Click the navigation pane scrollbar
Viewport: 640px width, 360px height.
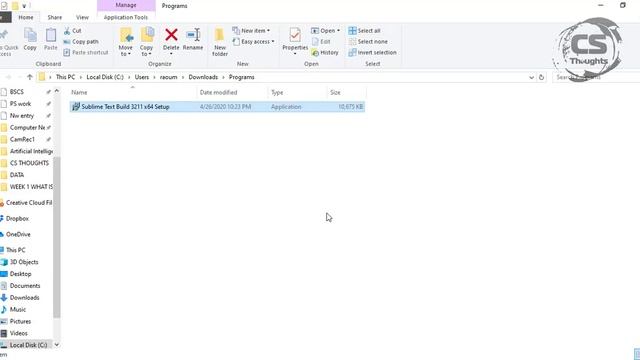pos(57,237)
